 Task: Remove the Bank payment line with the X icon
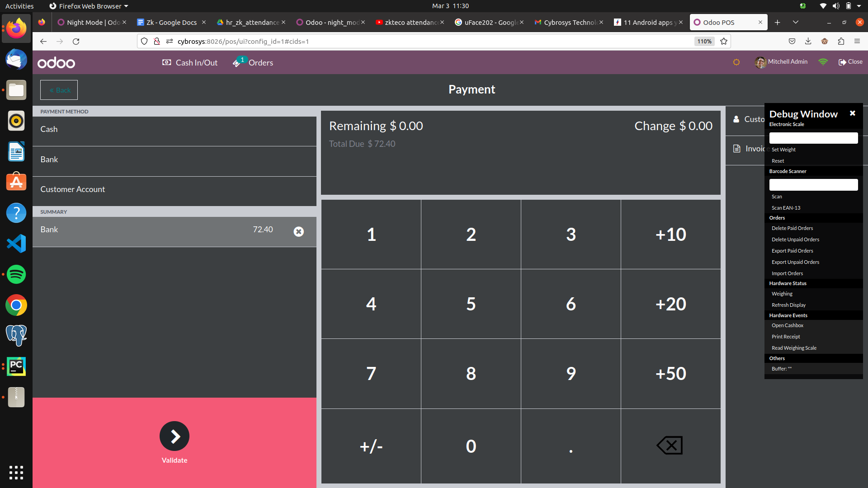[x=298, y=232]
